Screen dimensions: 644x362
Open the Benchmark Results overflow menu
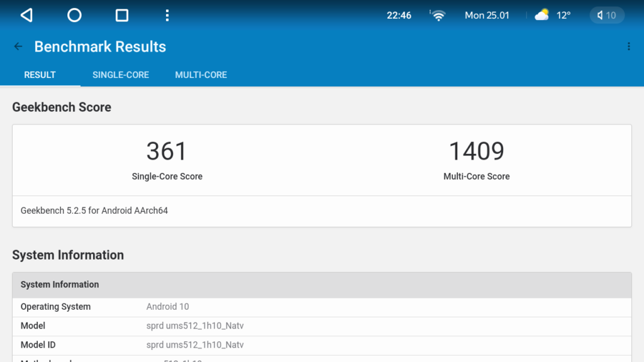click(628, 47)
